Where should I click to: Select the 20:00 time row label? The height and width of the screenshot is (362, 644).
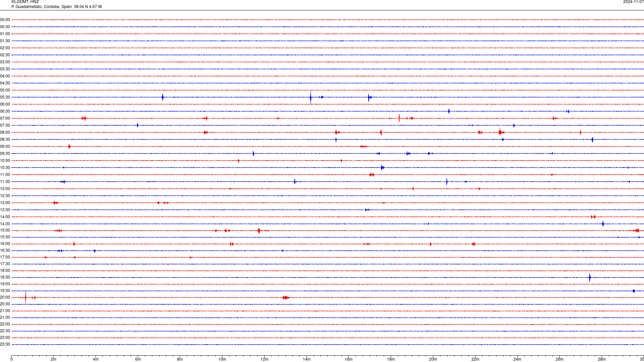point(5,297)
